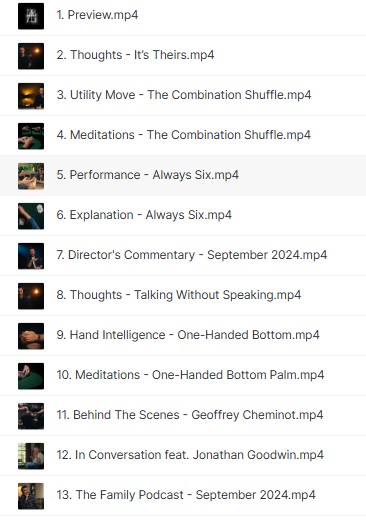
Task: Open file 1. Preview.mp4
Action: point(97,15)
